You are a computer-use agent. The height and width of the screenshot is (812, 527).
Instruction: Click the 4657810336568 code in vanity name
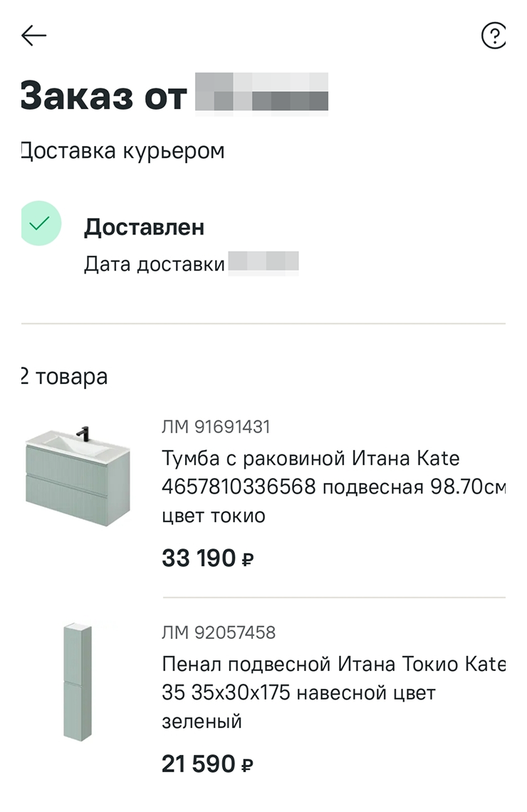[239, 487]
